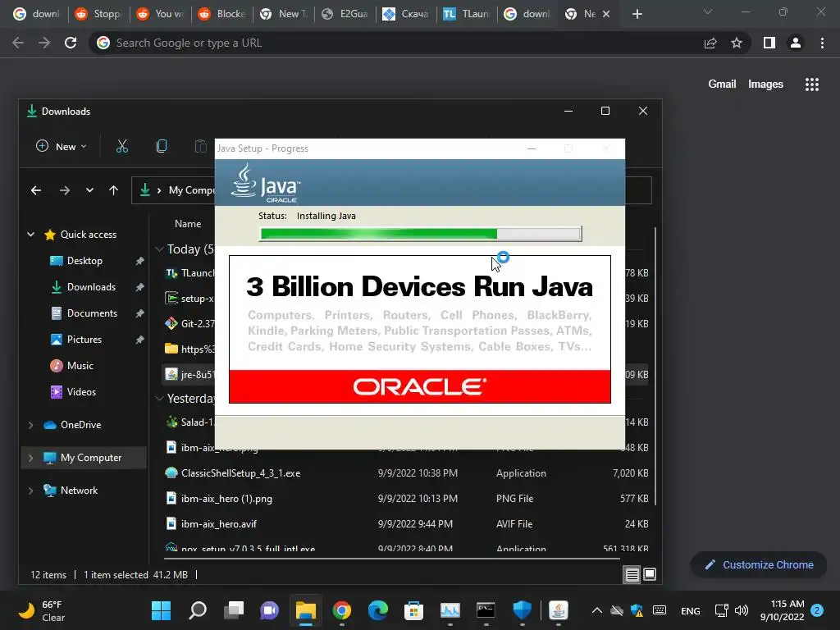Click the Paste clipboard icon in Downloads toolbar

(x=200, y=146)
